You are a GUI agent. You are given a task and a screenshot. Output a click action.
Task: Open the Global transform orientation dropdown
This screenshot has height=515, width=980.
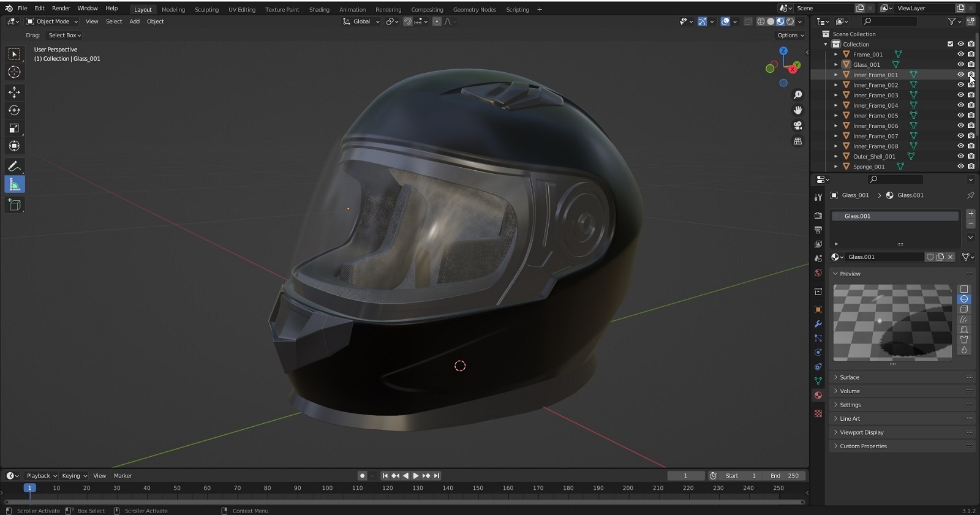pyautogui.click(x=361, y=21)
